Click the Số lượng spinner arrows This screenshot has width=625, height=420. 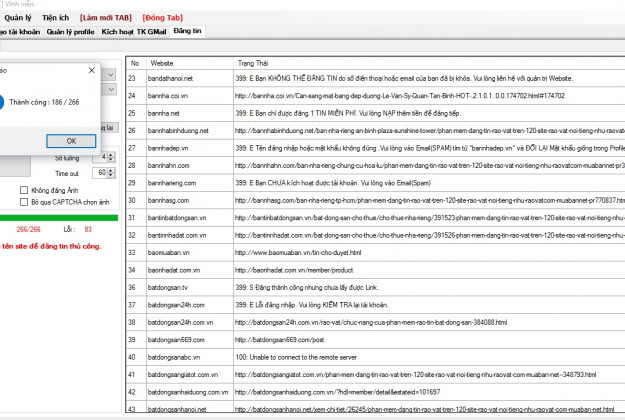[x=110, y=157]
